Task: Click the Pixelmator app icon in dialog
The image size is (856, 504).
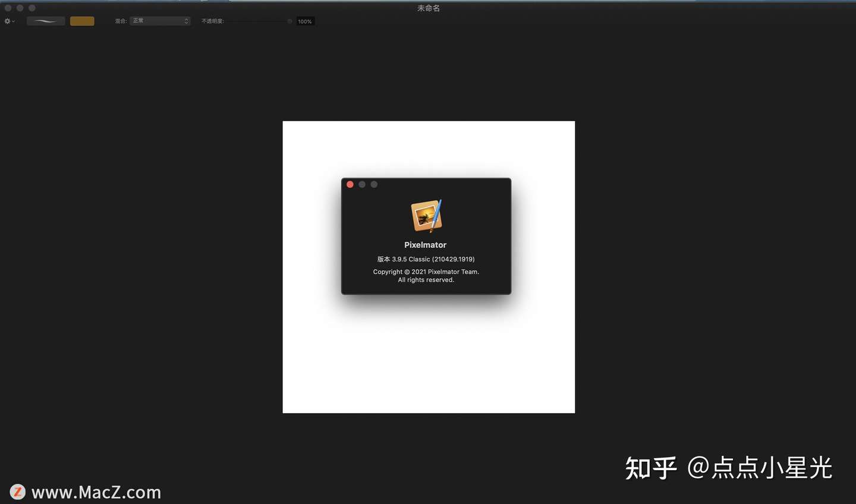Action: (426, 216)
